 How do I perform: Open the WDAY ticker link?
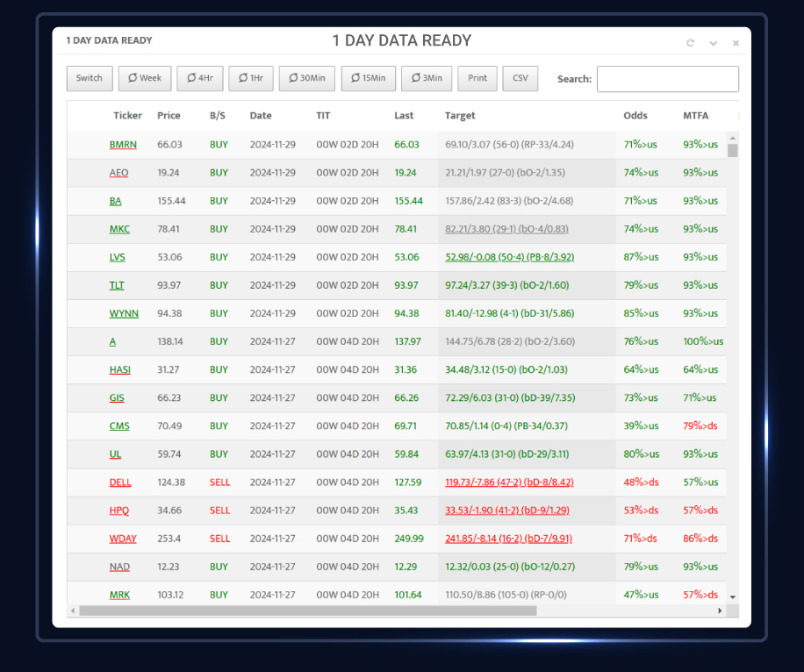tap(123, 539)
